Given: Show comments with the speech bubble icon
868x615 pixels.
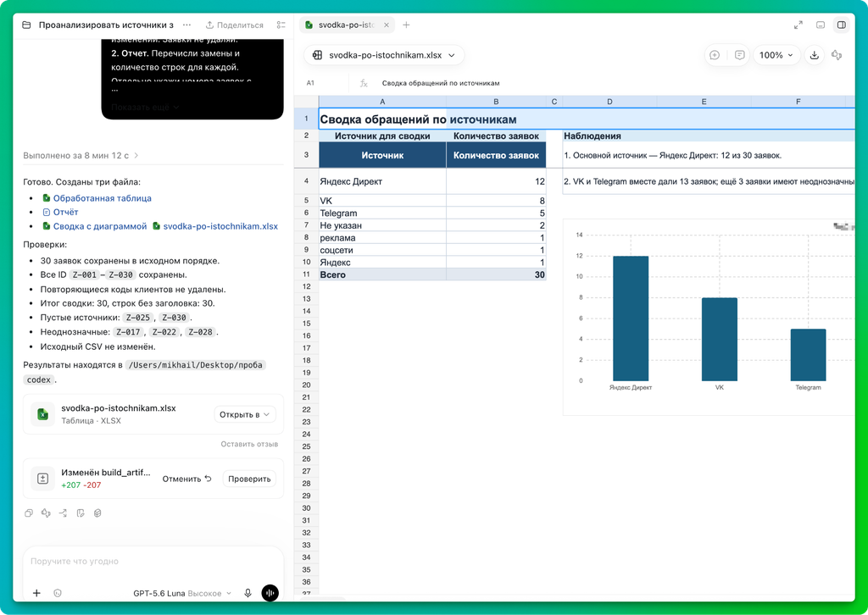Looking at the screenshot, I should click(739, 55).
